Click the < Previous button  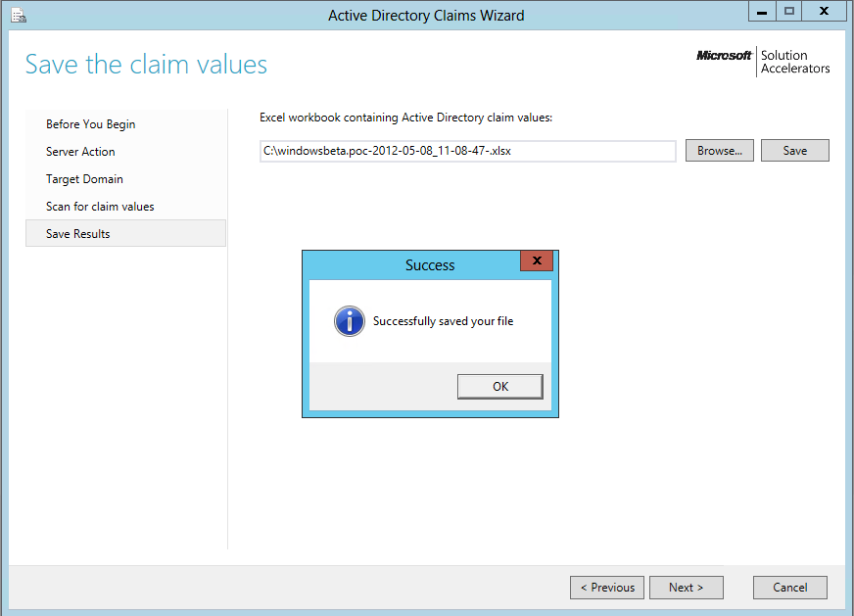coord(607,588)
